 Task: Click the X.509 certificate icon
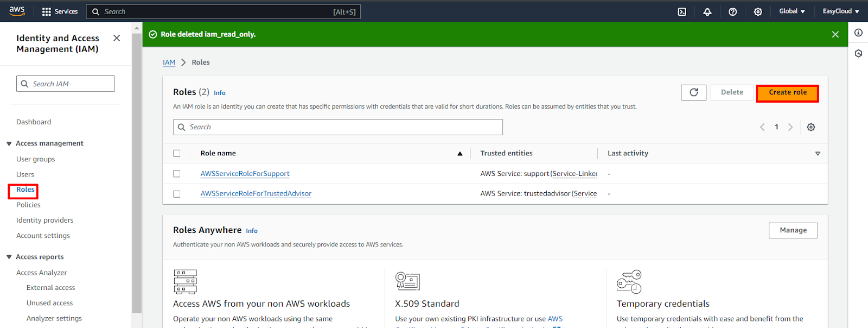407,281
